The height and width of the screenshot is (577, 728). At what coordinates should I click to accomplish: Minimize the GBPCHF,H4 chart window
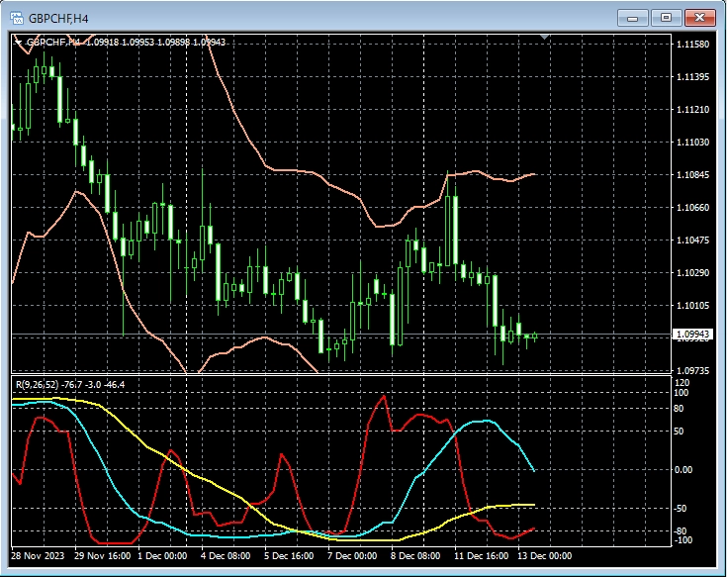click(634, 18)
